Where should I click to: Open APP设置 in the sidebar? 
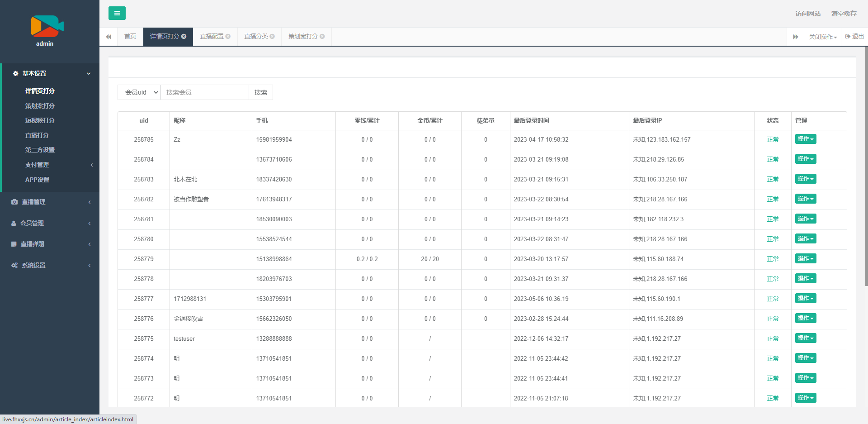pos(37,180)
